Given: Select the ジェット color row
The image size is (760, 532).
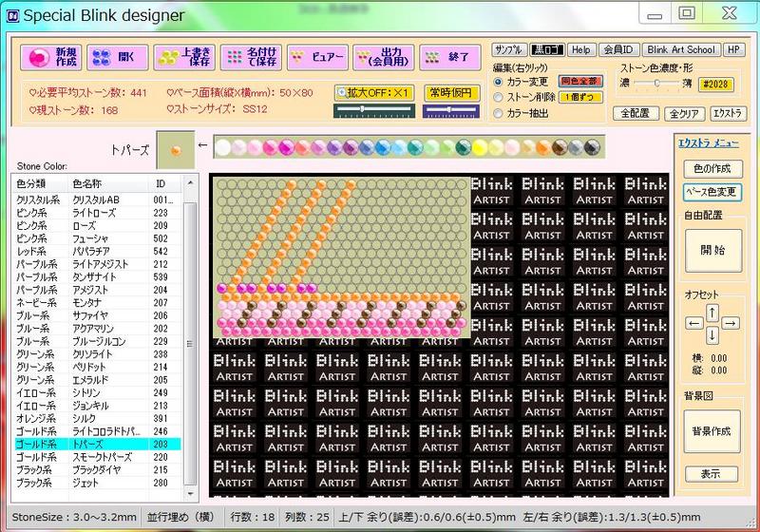Looking at the screenshot, I should click(x=98, y=483).
